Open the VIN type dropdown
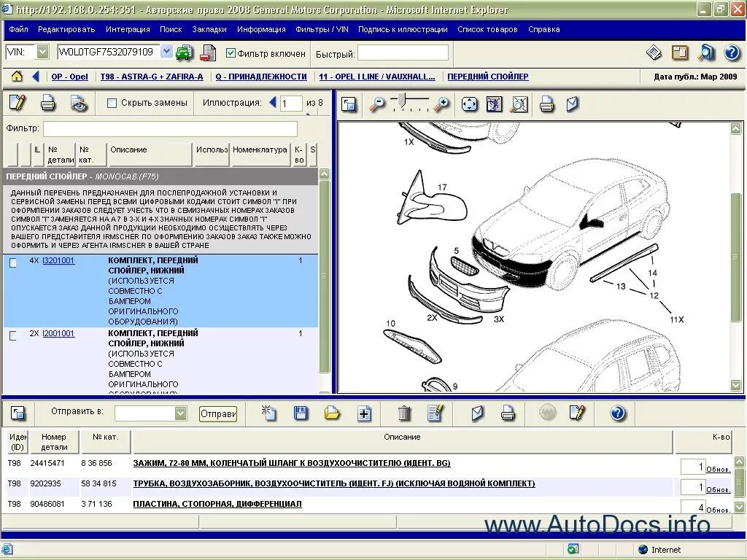747x560 pixels. [43, 52]
